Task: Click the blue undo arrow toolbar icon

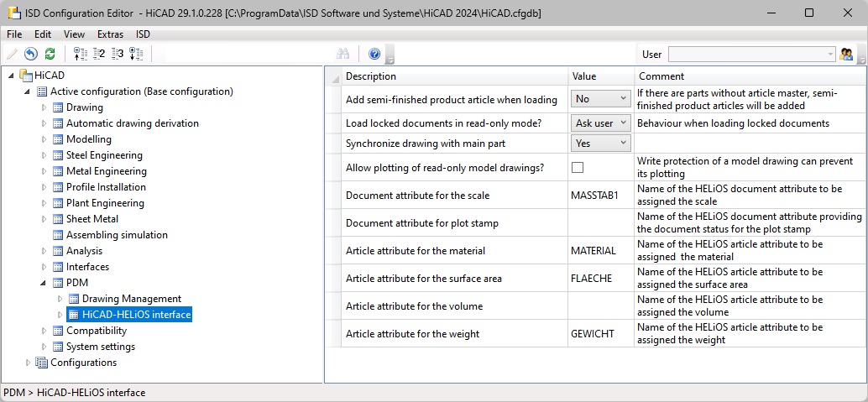Action: (x=31, y=54)
